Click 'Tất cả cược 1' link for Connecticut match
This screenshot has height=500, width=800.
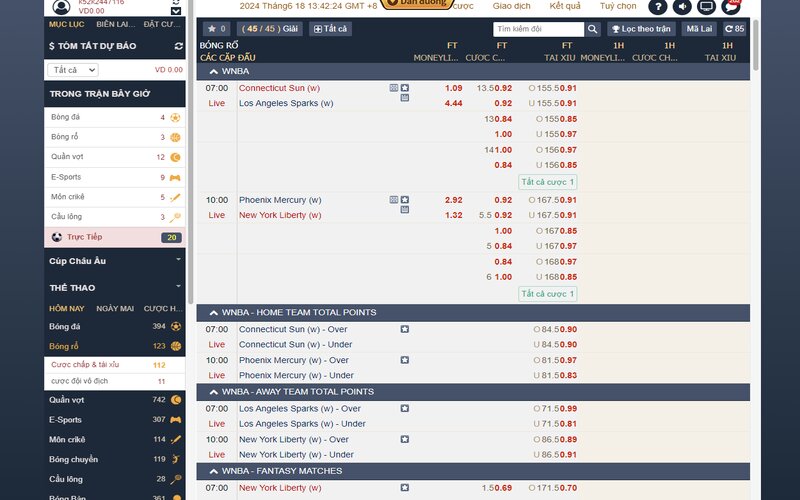pyautogui.click(x=548, y=182)
